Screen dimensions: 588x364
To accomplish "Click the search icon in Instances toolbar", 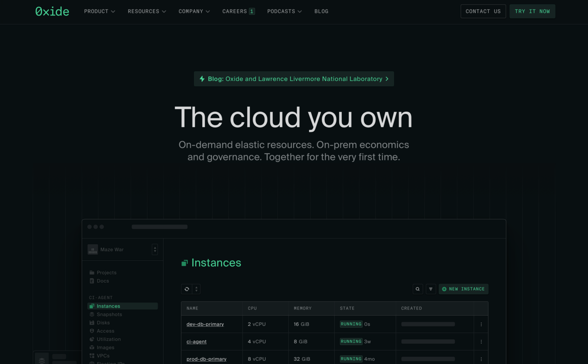I will coord(418,289).
